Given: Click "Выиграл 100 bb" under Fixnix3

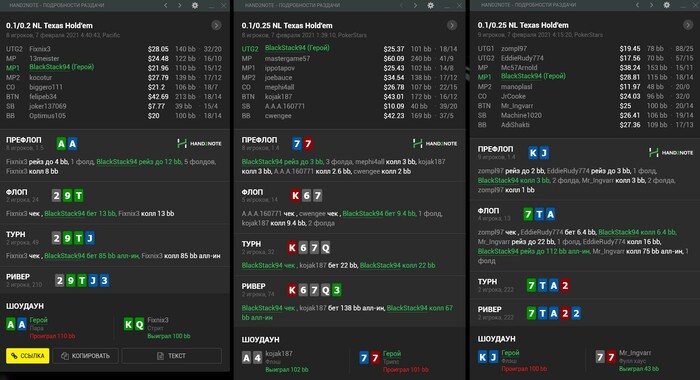Looking at the screenshot, I should (169, 336).
